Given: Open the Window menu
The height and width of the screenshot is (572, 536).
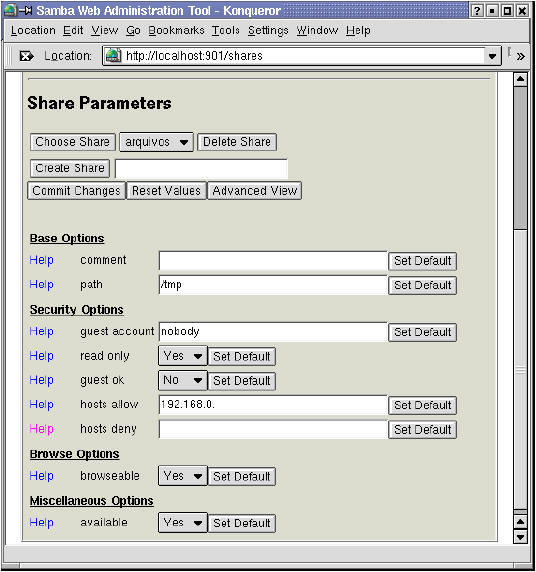Looking at the screenshot, I should click(x=317, y=30).
